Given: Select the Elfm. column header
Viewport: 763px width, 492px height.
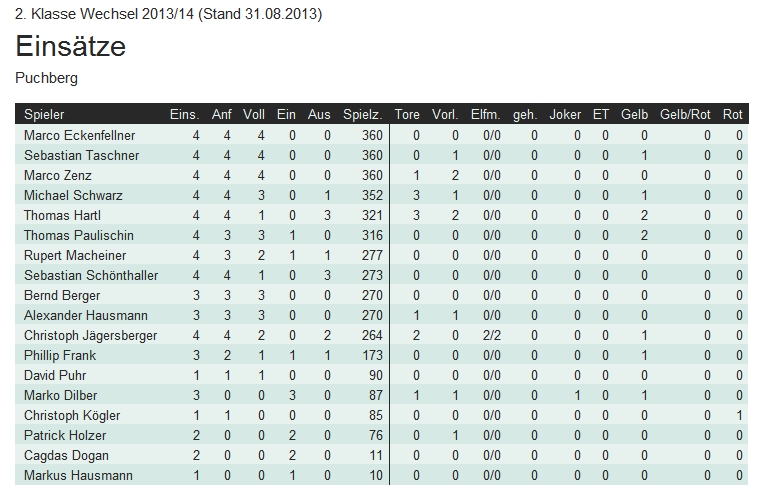Looking at the screenshot, I should point(486,115).
